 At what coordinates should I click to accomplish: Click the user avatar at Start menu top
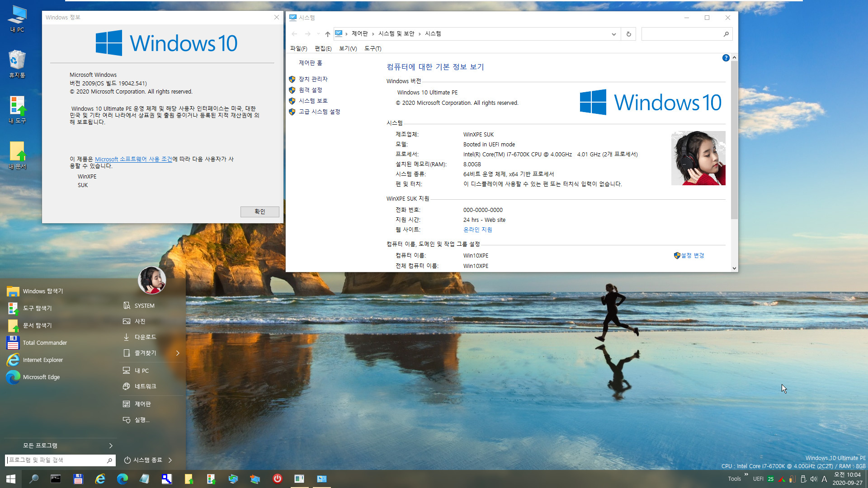pyautogui.click(x=152, y=280)
